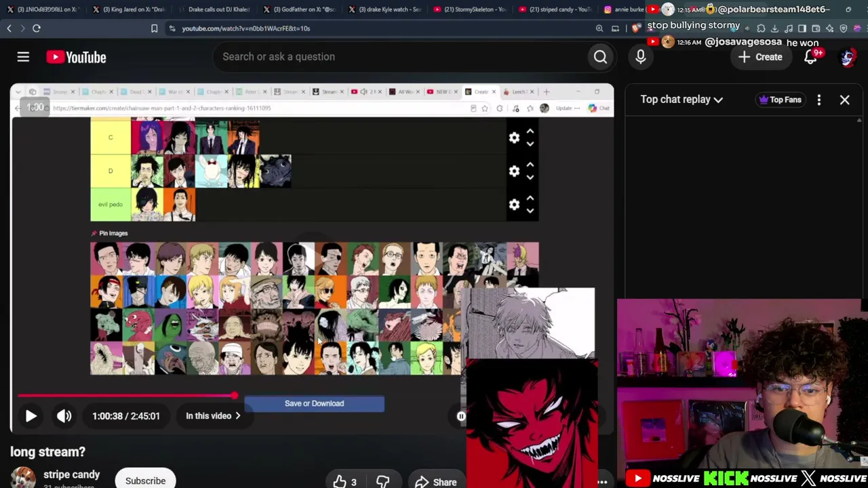Click the 'evil pedo' tier label
This screenshot has height=488, width=868.
point(111,204)
